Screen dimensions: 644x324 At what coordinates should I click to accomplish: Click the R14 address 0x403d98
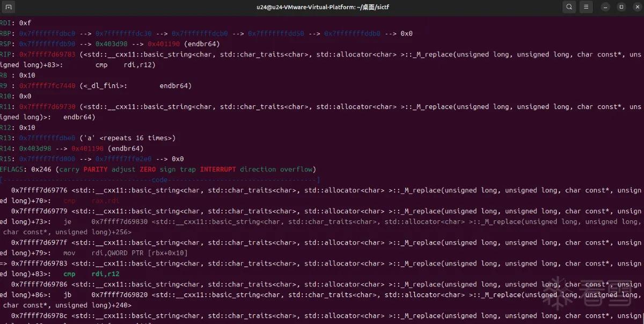pyautogui.click(x=35, y=148)
